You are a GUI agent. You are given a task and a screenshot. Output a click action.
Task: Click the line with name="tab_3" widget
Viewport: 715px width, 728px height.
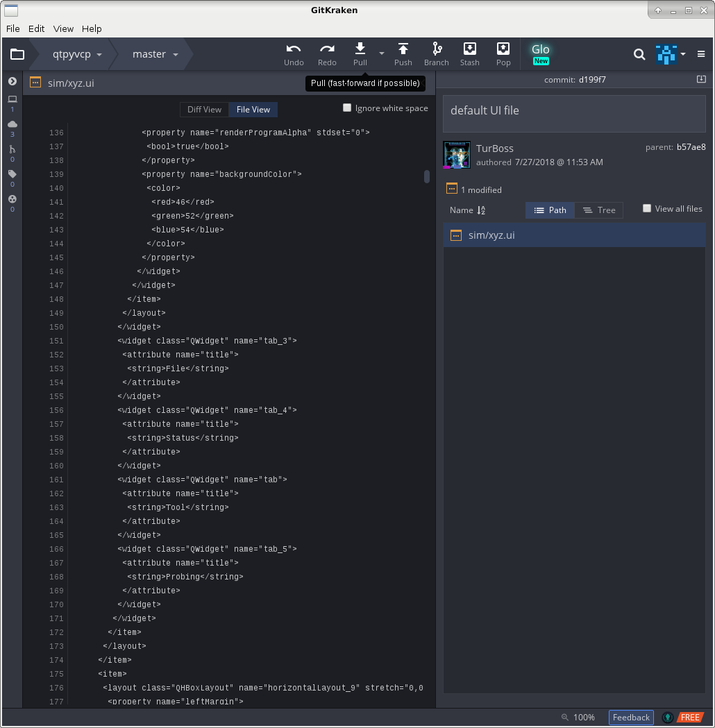click(207, 341)
